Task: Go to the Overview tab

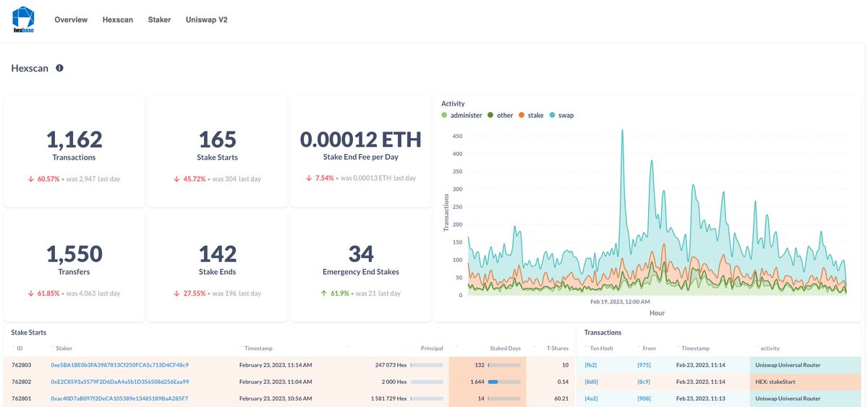Action: pos(71,20)
